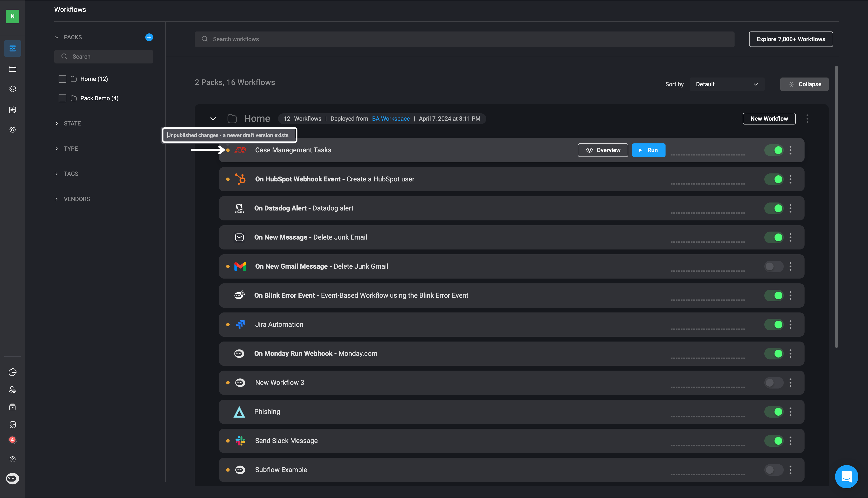The image size is (868, 498).
Task: Open the BA Workspace link
Action: click(391, 119)
